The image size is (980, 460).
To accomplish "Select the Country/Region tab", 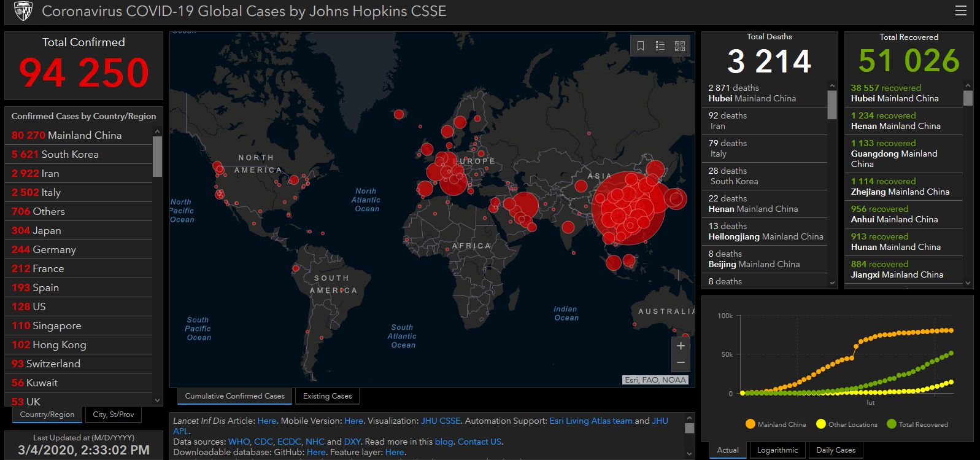I will tap(47, 415).
